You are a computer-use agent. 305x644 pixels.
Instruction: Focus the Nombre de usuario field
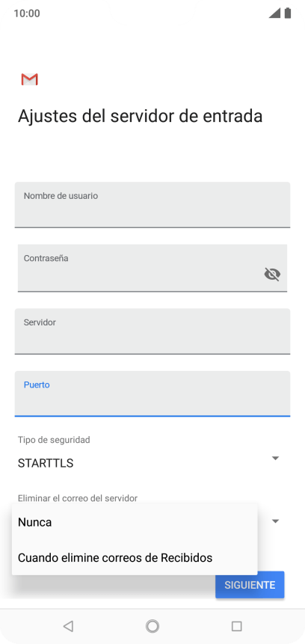[x=152, y=204]
